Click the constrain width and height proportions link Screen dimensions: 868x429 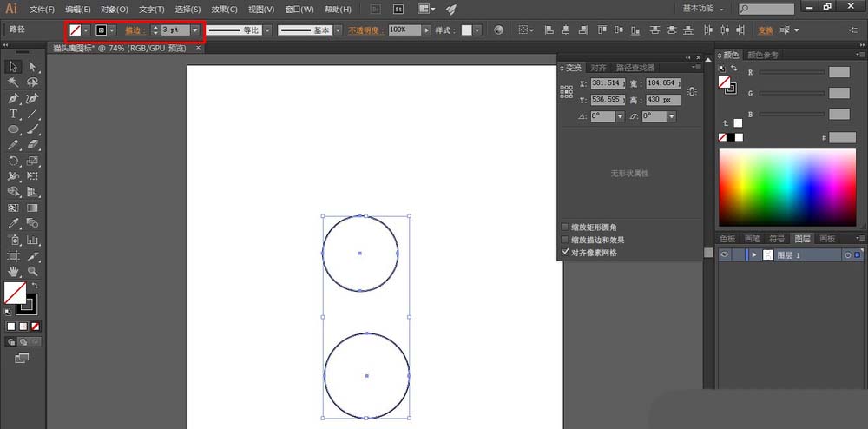(692, 92)
